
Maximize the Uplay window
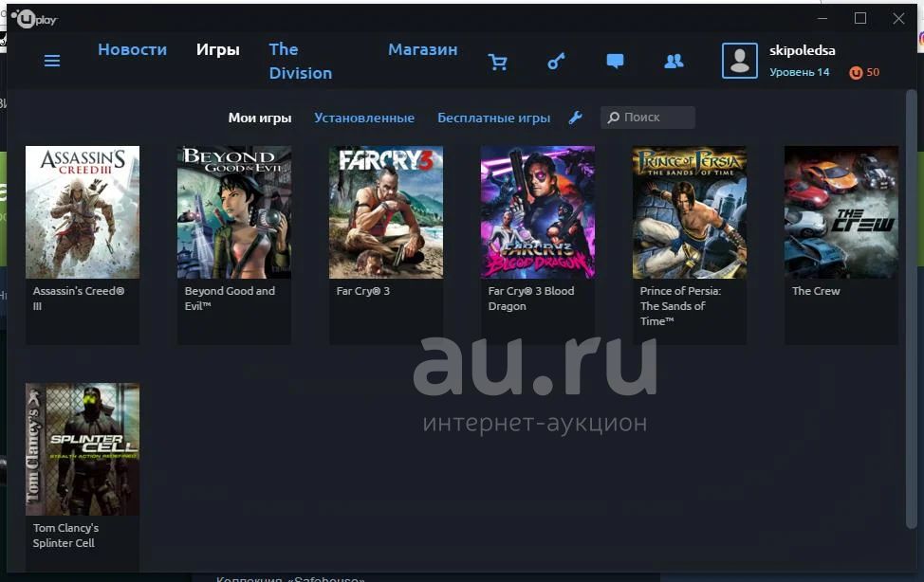coord(860,19)
